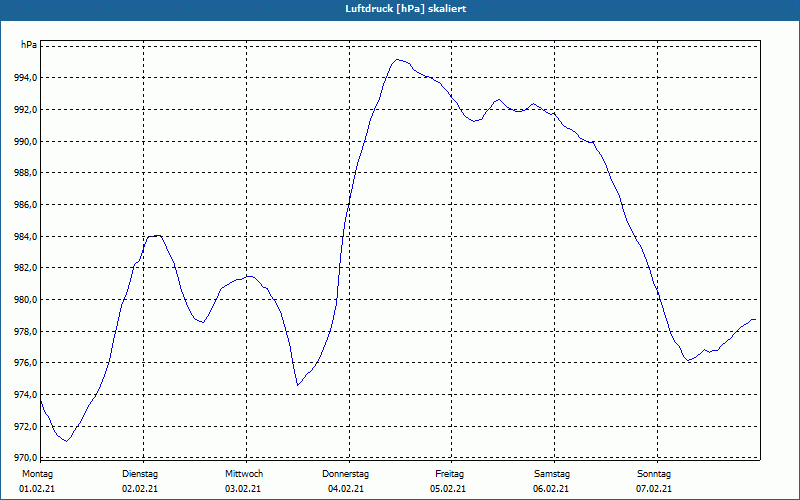The height and width of the screenshot is (500, 800).
Task: Click the 982,0 y-axis label
Action: pos(26,268)
